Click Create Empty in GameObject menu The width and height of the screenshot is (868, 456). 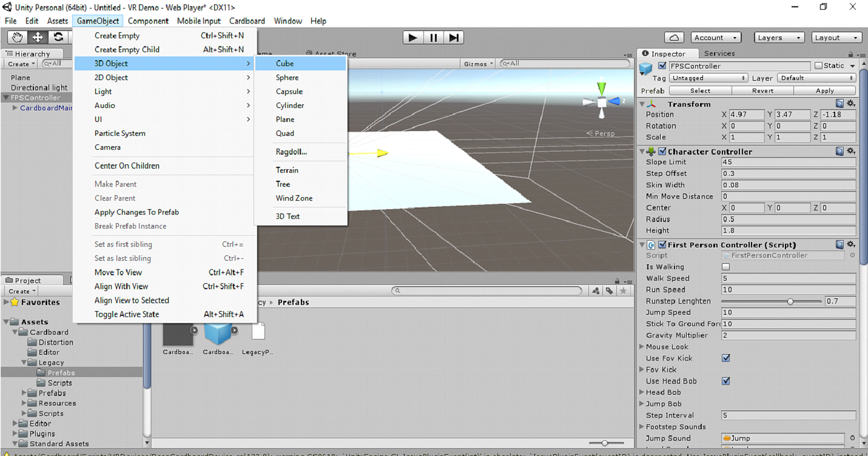coord(164,36)
